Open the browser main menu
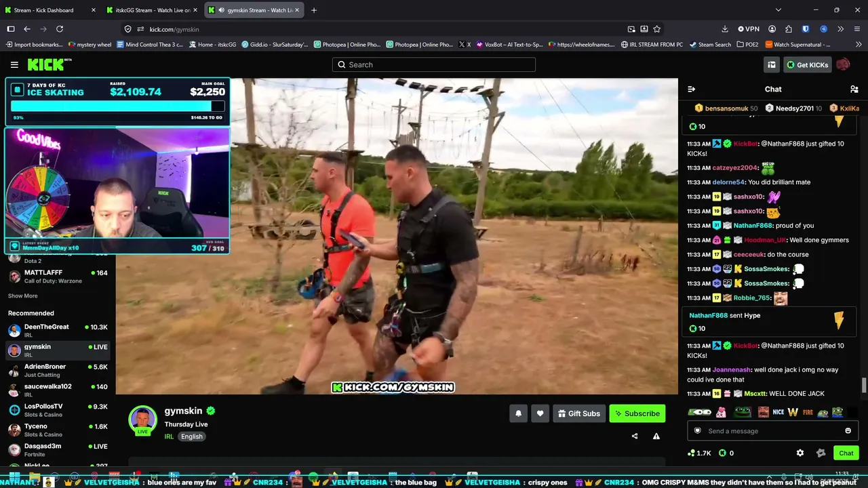The width and height of the screenshot is (868, 488). tap(856, 29)
